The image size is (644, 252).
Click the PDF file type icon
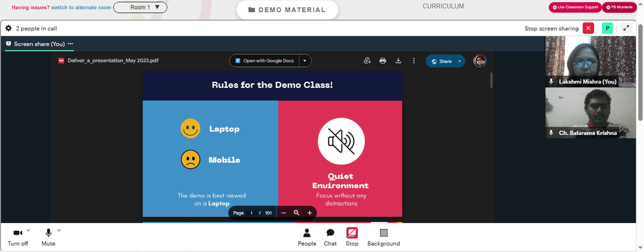[61, 60]
